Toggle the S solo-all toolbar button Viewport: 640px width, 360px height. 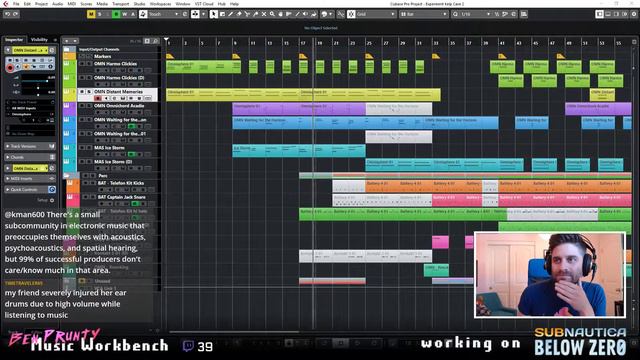pos(100,14)
